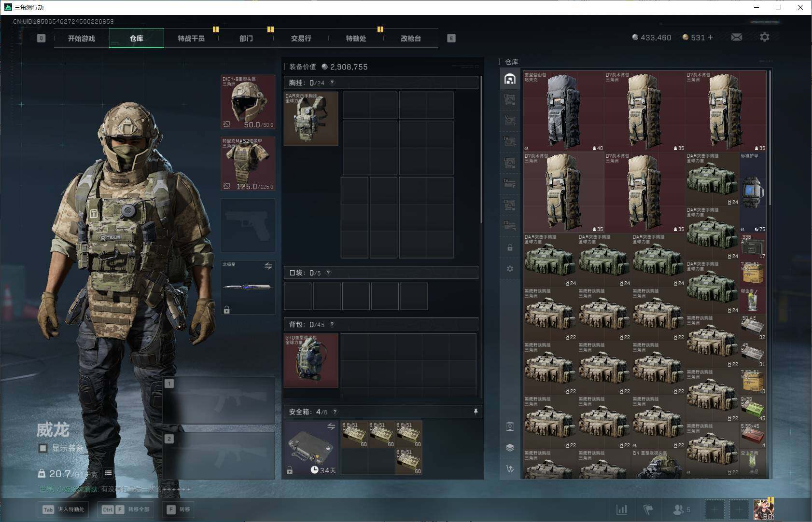This screenshot has width=812, height=522.
Task: Select the GN night-vision helmet in warehouse
Action: (x=658, y=464)
